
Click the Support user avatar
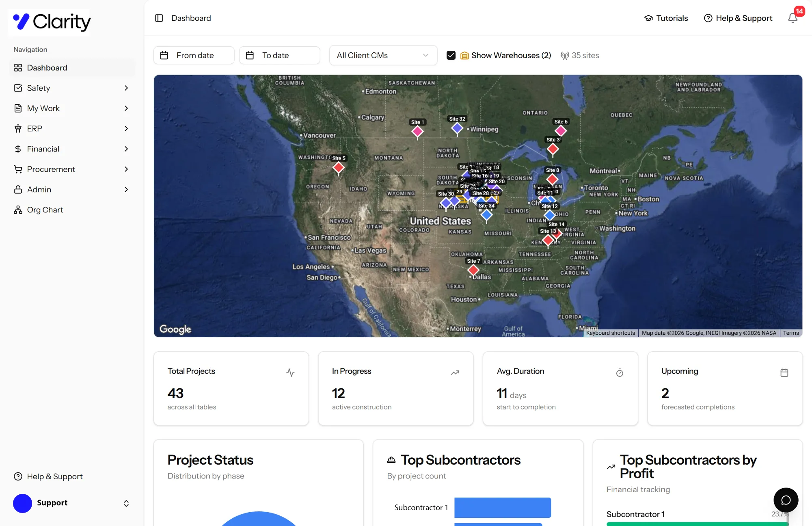click(x=22, y=503)
